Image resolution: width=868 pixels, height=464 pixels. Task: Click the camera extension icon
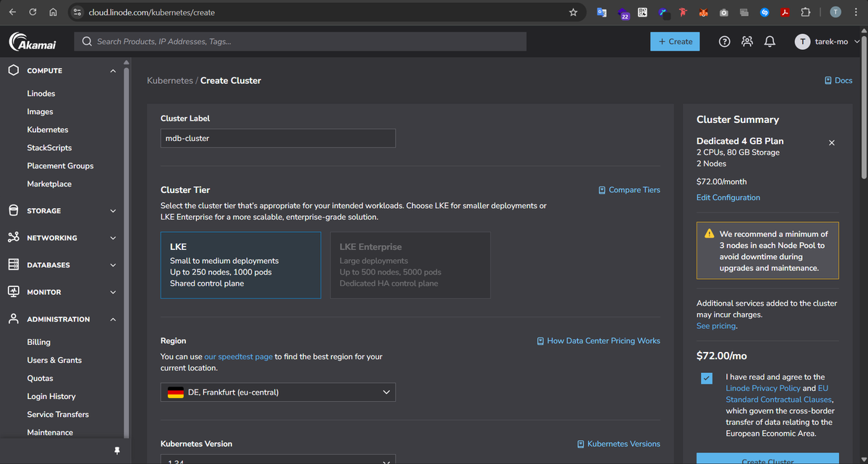[x=724, y=12]
